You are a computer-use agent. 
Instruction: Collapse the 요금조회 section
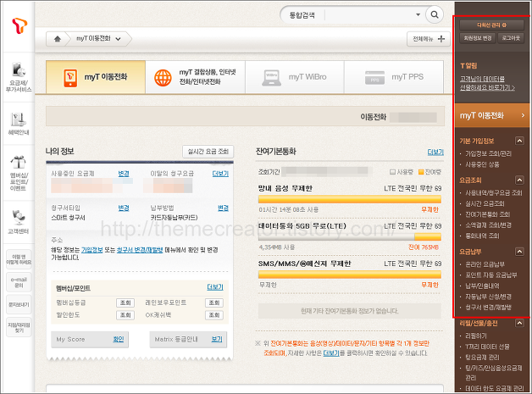[x=519, y=180]
